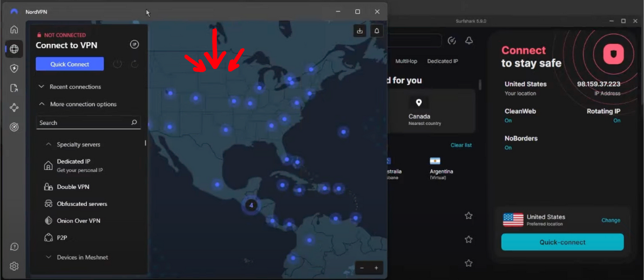
Task: Click the Surfshark bell notification icon
Action: coord(469,41)
